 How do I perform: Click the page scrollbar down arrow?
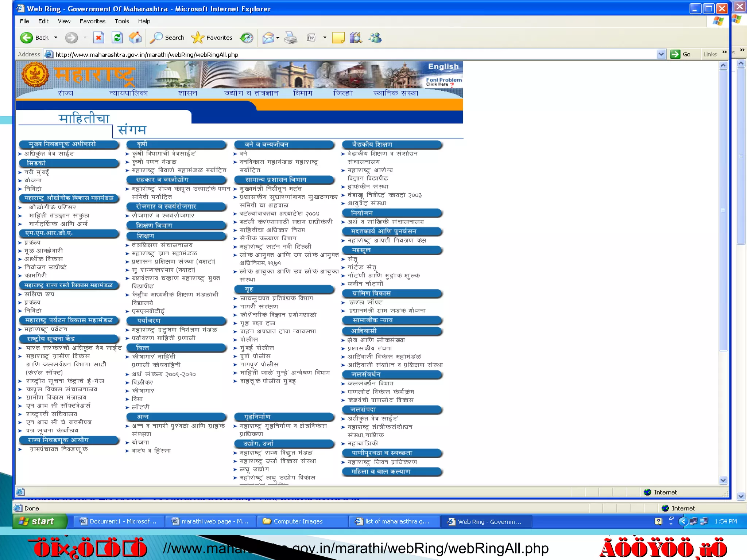click(723, 480)
